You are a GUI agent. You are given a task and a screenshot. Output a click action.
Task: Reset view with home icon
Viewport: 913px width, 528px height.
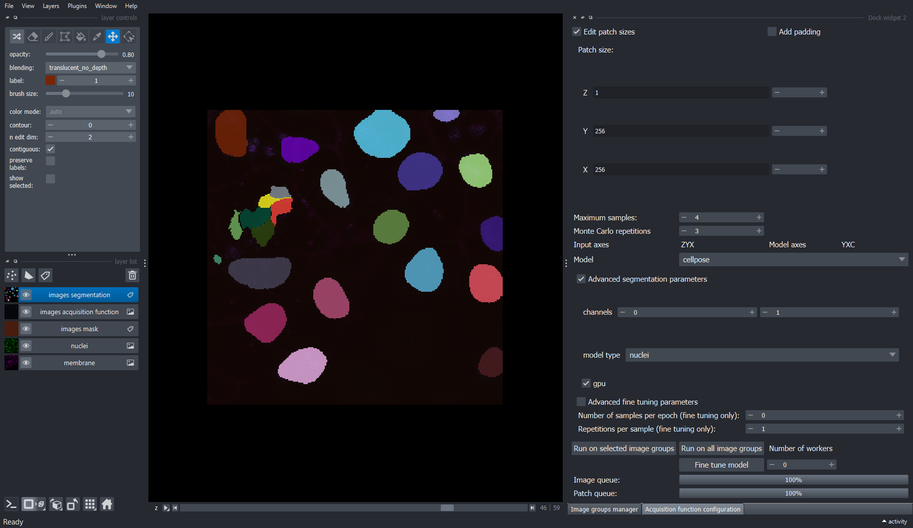coord(107,504)
